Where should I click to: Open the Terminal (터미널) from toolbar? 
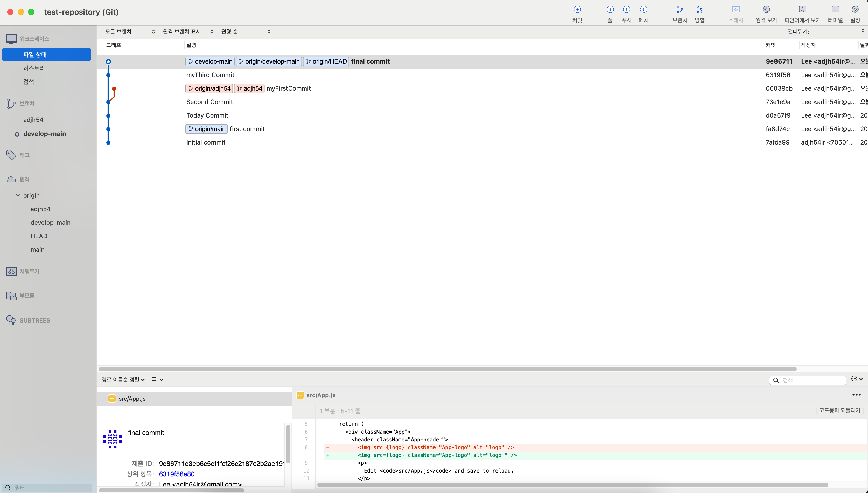pos(835,10)
